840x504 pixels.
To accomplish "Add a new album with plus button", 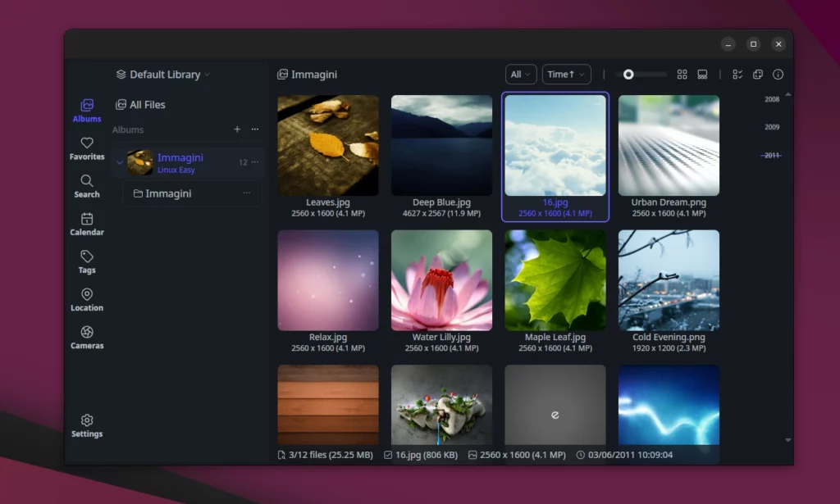I will [237, 129].
